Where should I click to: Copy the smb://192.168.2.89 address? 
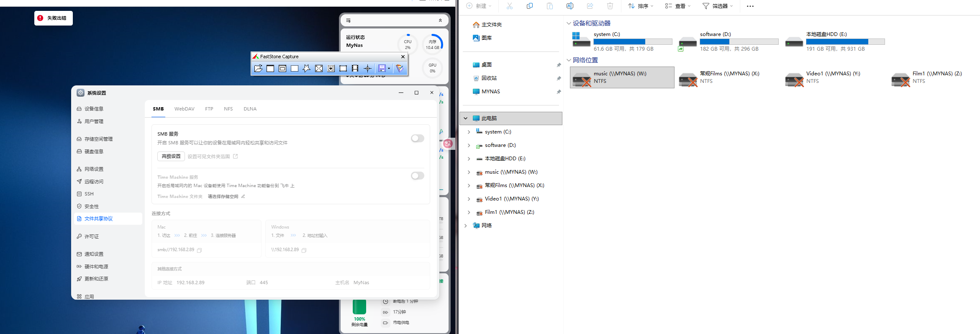(x=200, y=250)
